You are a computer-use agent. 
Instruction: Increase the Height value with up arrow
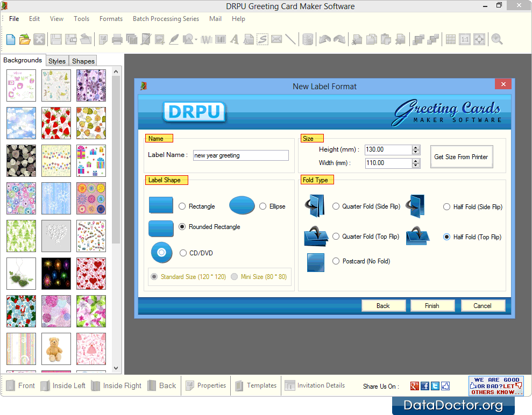(x=416, y=147)
